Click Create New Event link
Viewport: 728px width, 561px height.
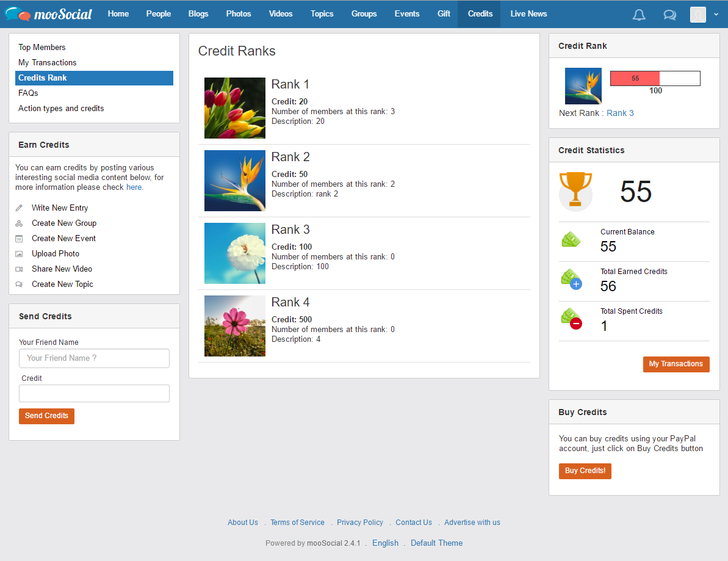63,239
